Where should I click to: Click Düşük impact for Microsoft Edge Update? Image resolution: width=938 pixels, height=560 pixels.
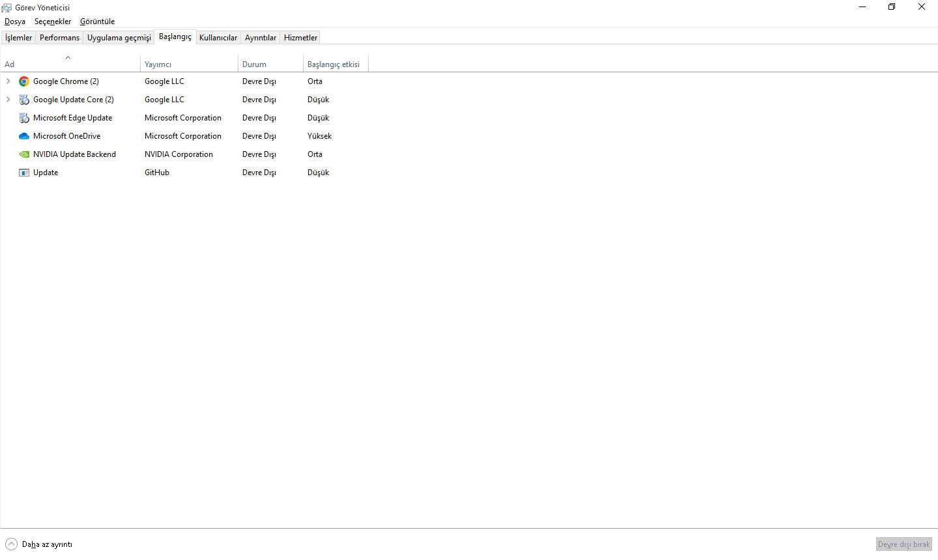tap(318, 118)
